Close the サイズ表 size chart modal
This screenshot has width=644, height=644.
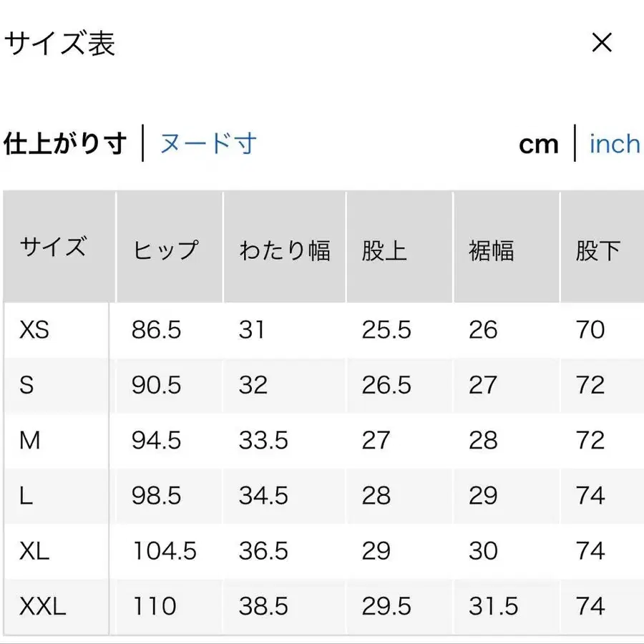click(x=602, y=44)
